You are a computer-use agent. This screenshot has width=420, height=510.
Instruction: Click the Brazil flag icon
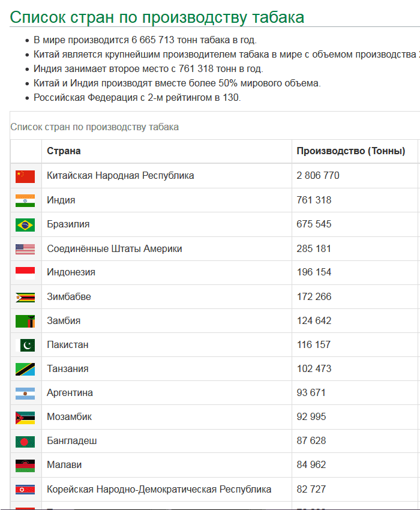tap(25, 224)
